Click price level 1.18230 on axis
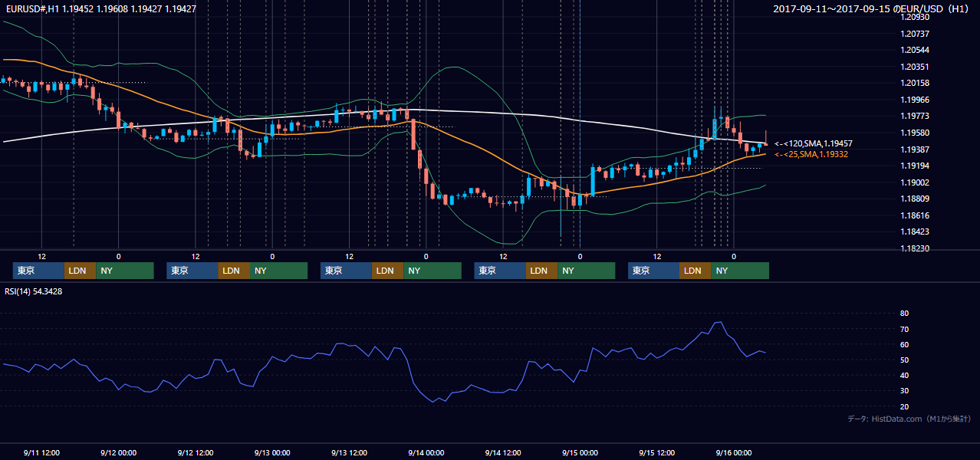The image size is (980, 460). [x=914, y=249]
